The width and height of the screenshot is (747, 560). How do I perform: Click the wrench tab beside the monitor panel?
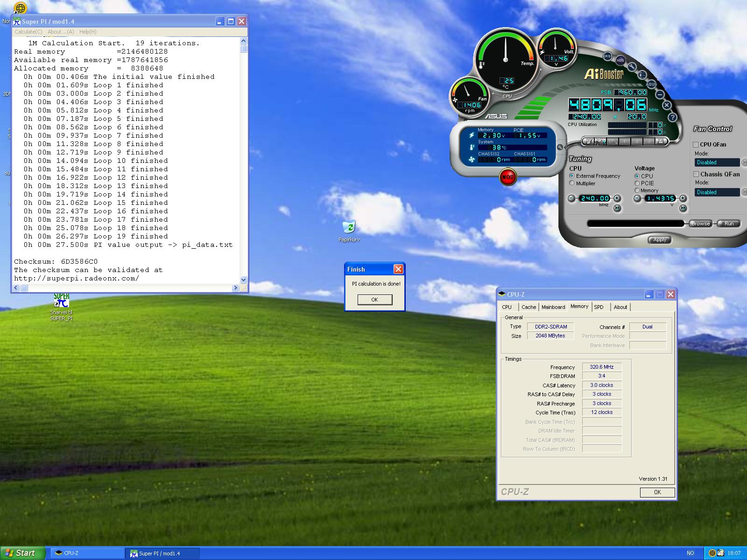[560, 147]
